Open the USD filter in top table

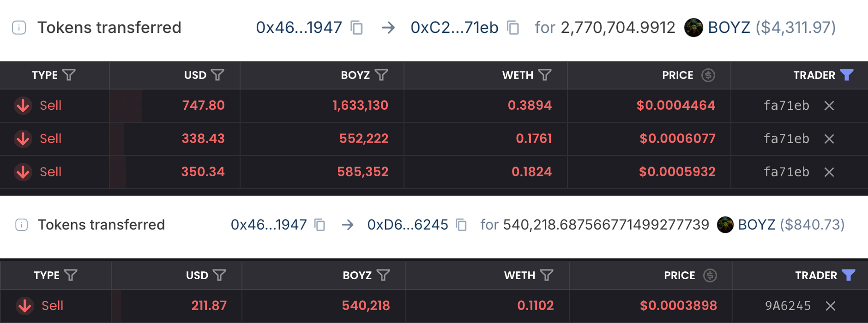point(217,75)
